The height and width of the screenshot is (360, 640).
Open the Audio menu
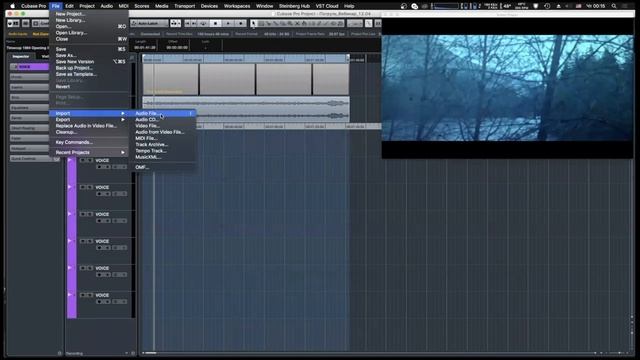point(107,6)
